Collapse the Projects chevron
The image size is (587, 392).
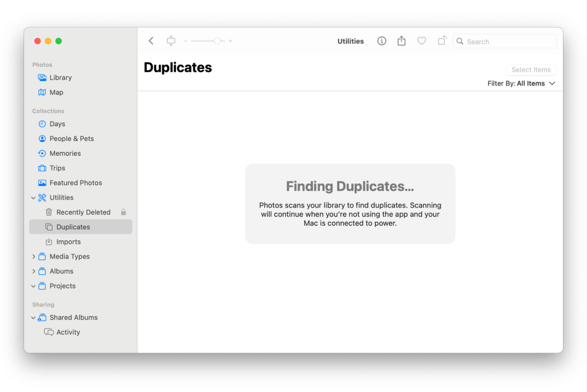click(33, 286)
